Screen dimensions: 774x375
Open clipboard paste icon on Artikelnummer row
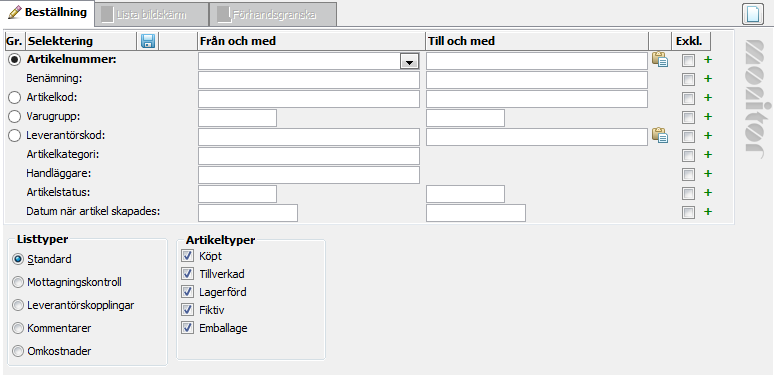click(x=659, y=60)
